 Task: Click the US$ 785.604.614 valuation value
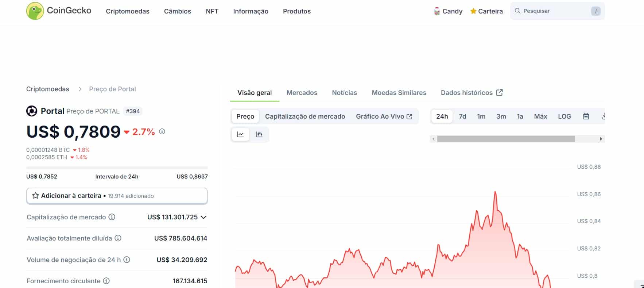click(181, 238)
